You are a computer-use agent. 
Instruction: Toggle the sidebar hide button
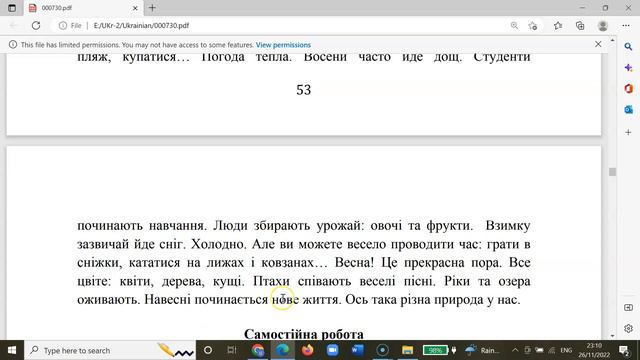(x=628, y=307)
